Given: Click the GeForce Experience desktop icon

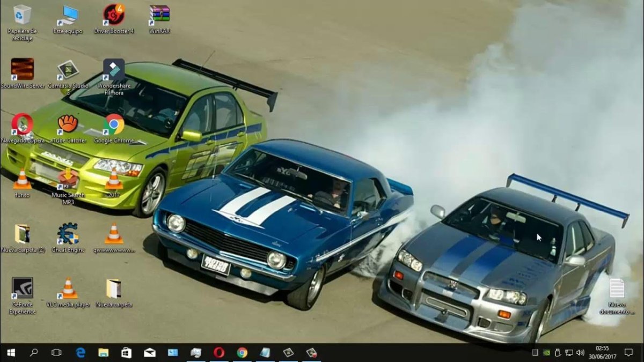Looking at the screenshot, I should (x=22, y=289).
